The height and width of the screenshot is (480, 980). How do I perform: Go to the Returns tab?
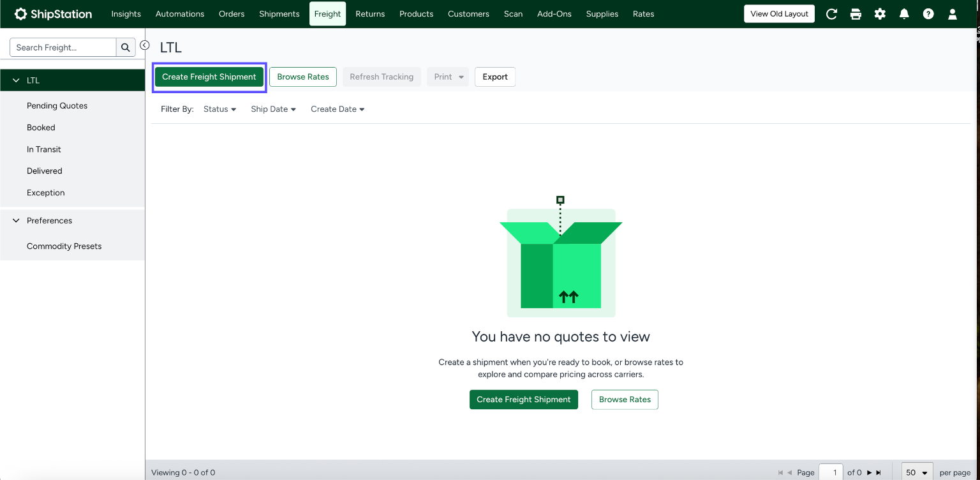coord(370,14)
